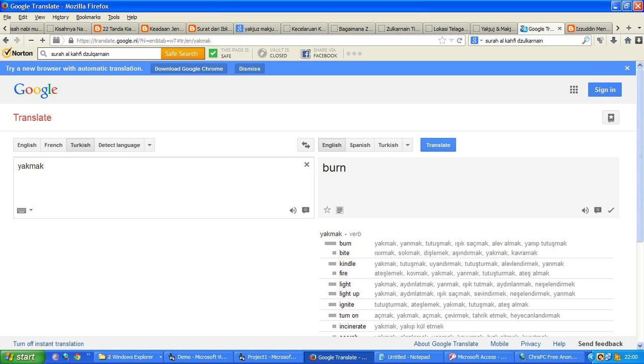This screenshot has height=364, width=644.
Task: Select French as source language
Action: [x=53, y=145]
